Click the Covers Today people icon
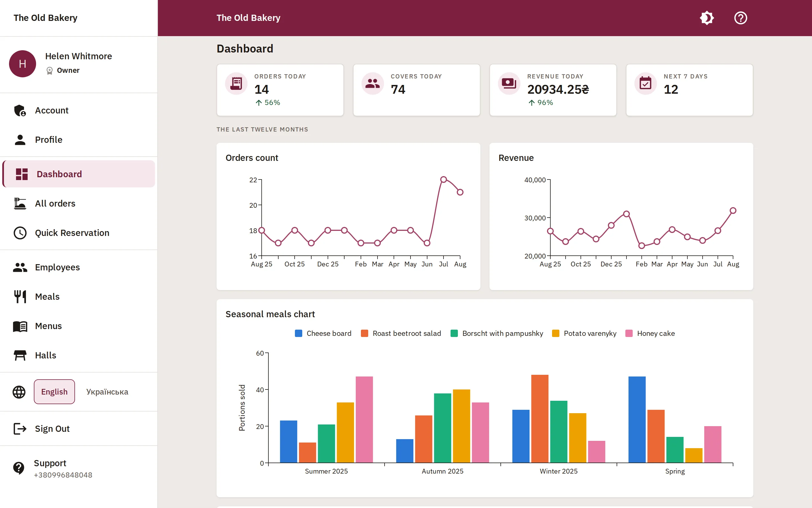The width and height of the screenshot is (812, 508). [x=372, y=83]
